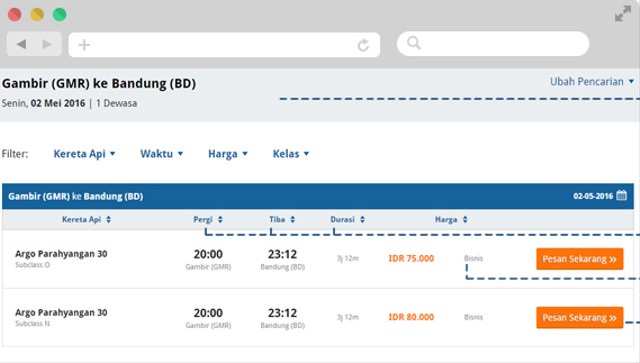Screen dimensions: 640x363
Task: Click 3j 12m duration in Subclass O row
Action: 348,258
